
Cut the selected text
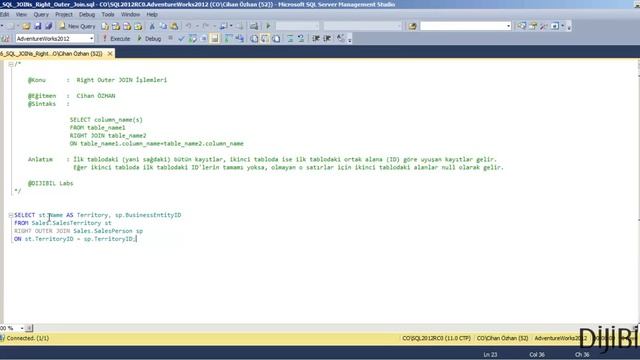152,26
